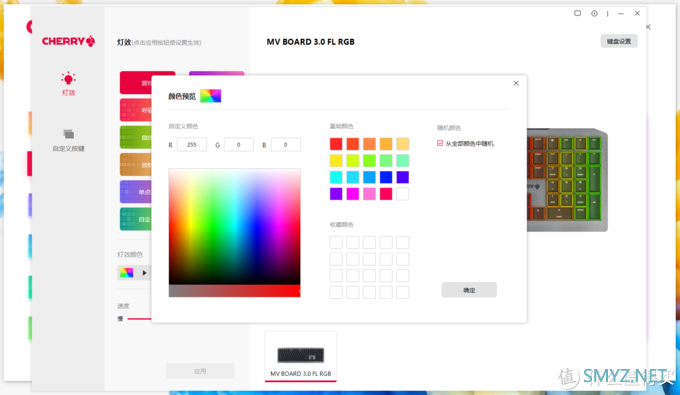Viewport: 680px width, 395px height.
Task: Toggle the random from all colors checkbox
Action: [x=440, y=143]
